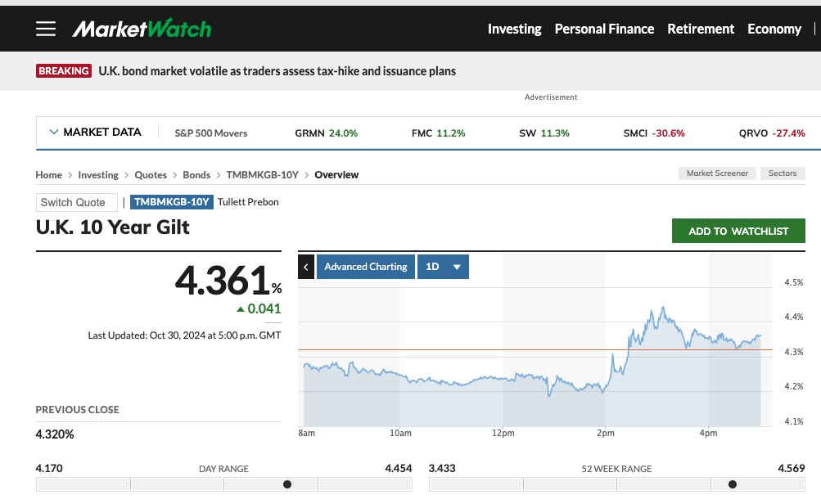Open the hamburger navigation menu
This screenshot has width=821, height=504.
pos(46,29)
